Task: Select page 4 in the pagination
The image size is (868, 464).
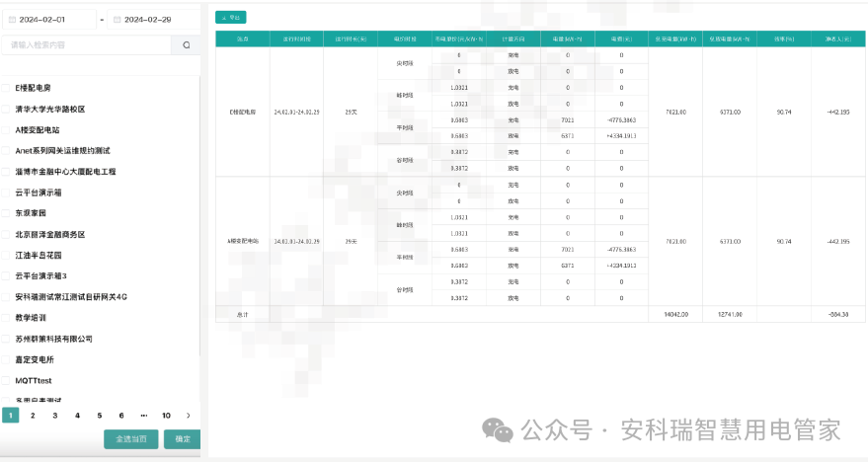Action: pyautogui.click(x=77, y=416)
